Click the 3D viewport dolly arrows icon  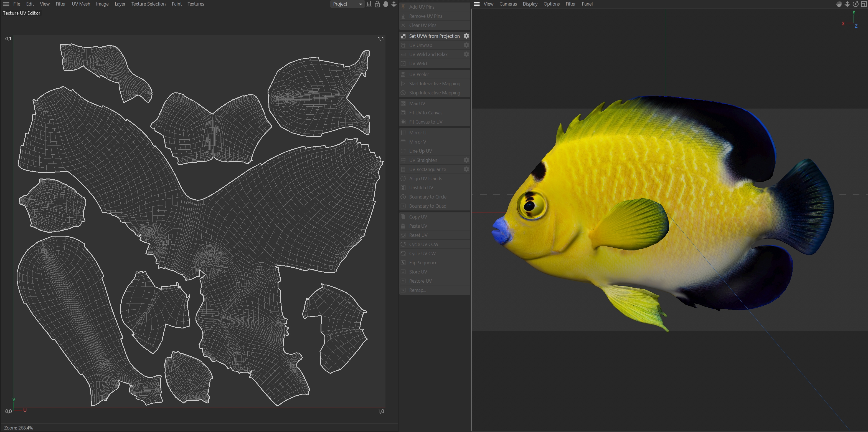point(847,4)
